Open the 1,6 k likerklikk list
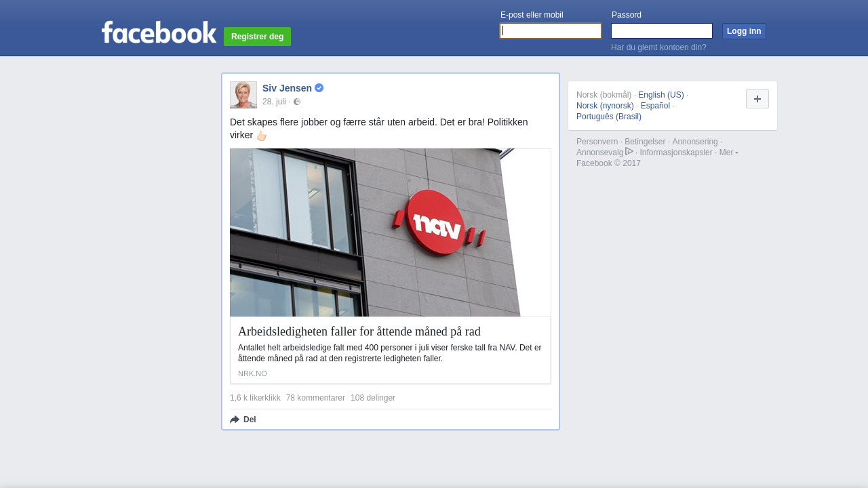The width and height of the screenshot is (868, 488). 255,398
